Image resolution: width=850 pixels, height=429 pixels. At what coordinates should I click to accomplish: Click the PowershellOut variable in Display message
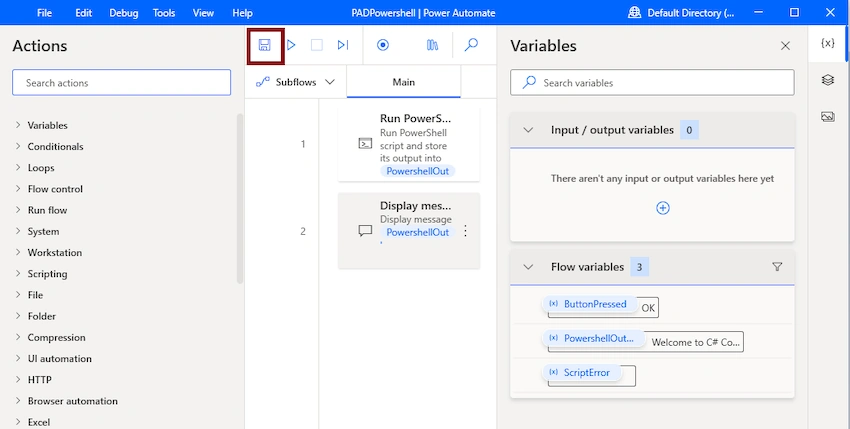pyautogui.click(x=417, y=232)
